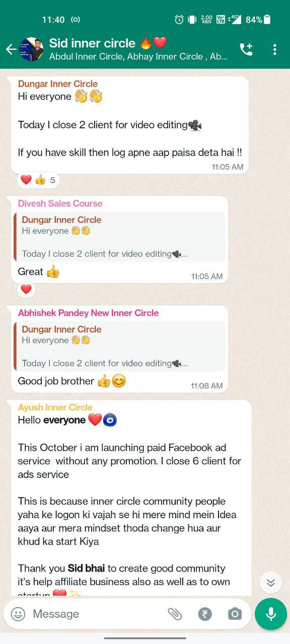Open camera from message bar
Viewport: 290px width, 644px height.
click(x=235, y=614)
